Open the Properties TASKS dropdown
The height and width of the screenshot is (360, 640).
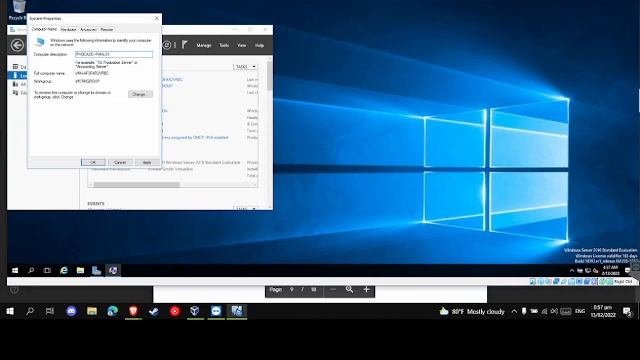(245, 67)
